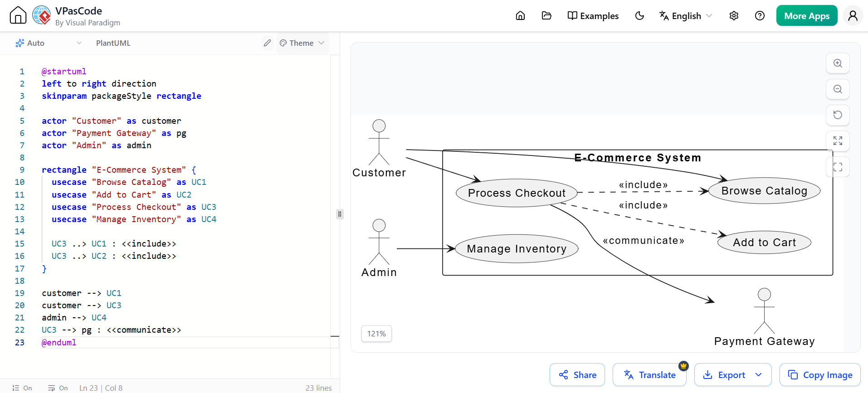Click the main Home icon at far left
The width and height of the screenshot is (868, 393).
tap(18, 15)
